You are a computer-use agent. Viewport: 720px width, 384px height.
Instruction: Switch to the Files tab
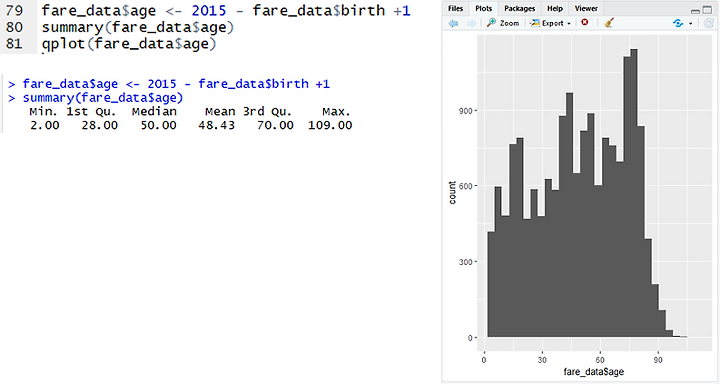click(x=456, y=8)
